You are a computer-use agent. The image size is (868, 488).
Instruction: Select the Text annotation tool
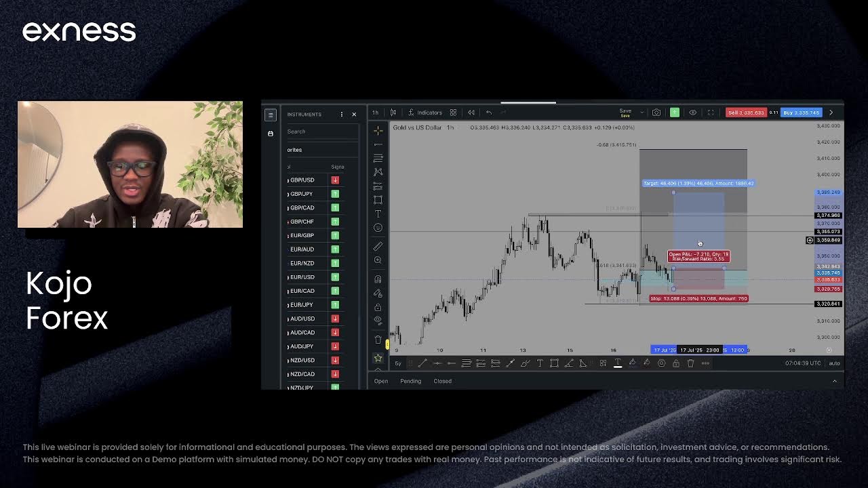(x=378, y=213)
